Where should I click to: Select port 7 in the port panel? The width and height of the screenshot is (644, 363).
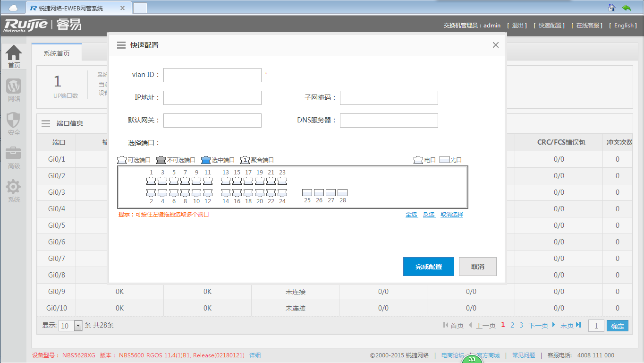pyautogui.click(x=185, y=181)
